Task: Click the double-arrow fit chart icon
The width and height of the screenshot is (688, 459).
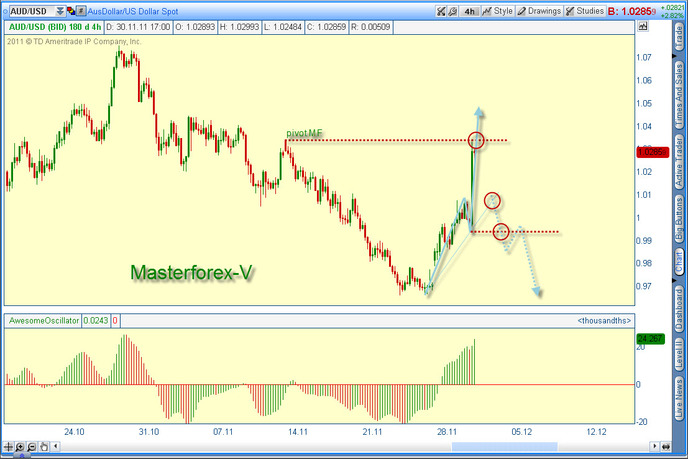Action: [x=666, y=447]
